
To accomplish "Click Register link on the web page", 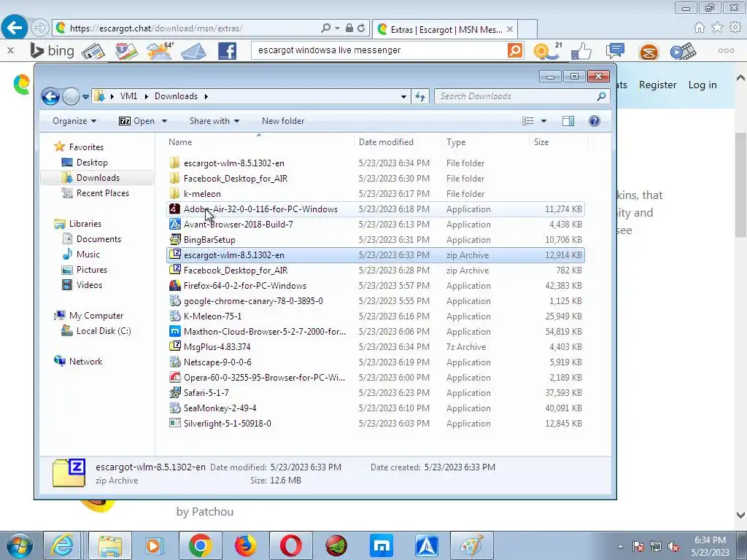I will click(x=657, y=85).
